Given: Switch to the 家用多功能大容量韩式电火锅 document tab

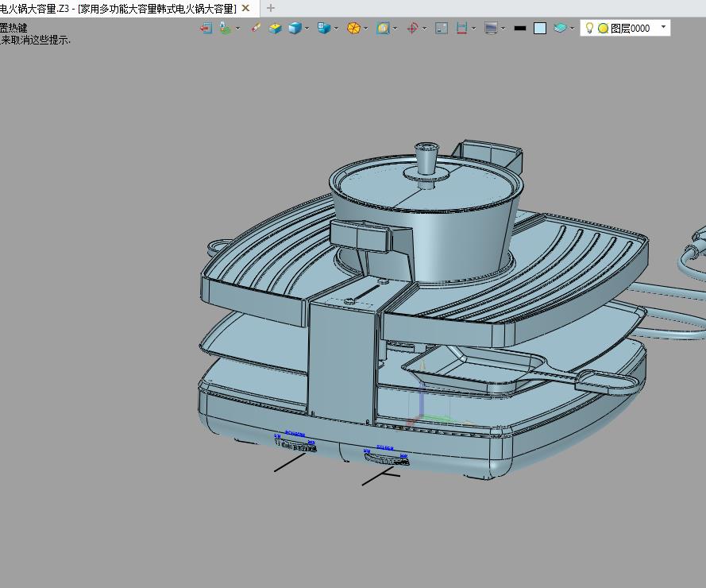Looking at the screenshot, I should (119, 8).
